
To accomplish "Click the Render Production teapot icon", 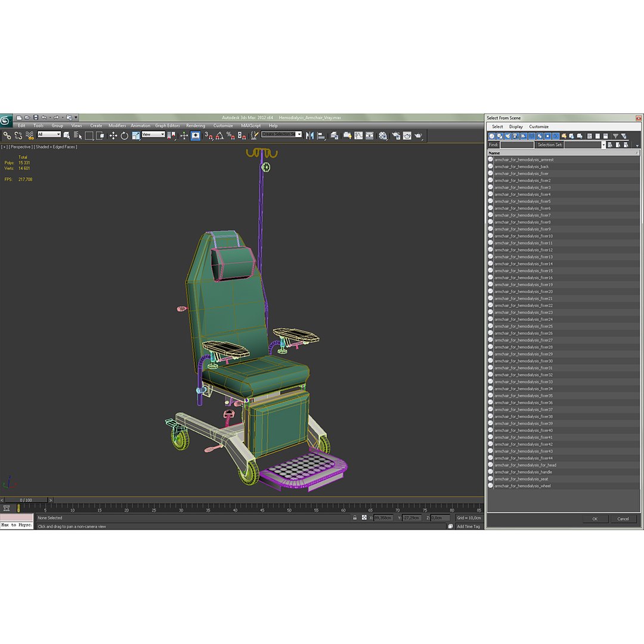I will [x=418, y=135].
